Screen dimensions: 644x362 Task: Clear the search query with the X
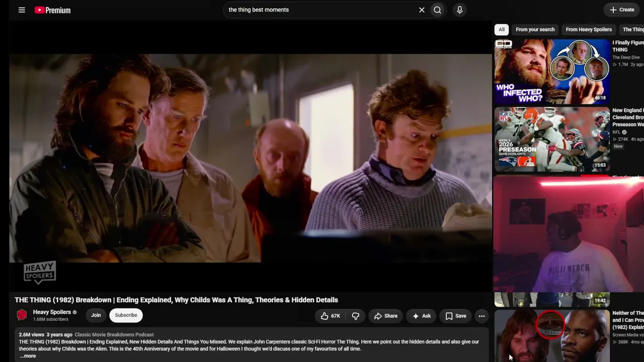click(x=422, y=10)
